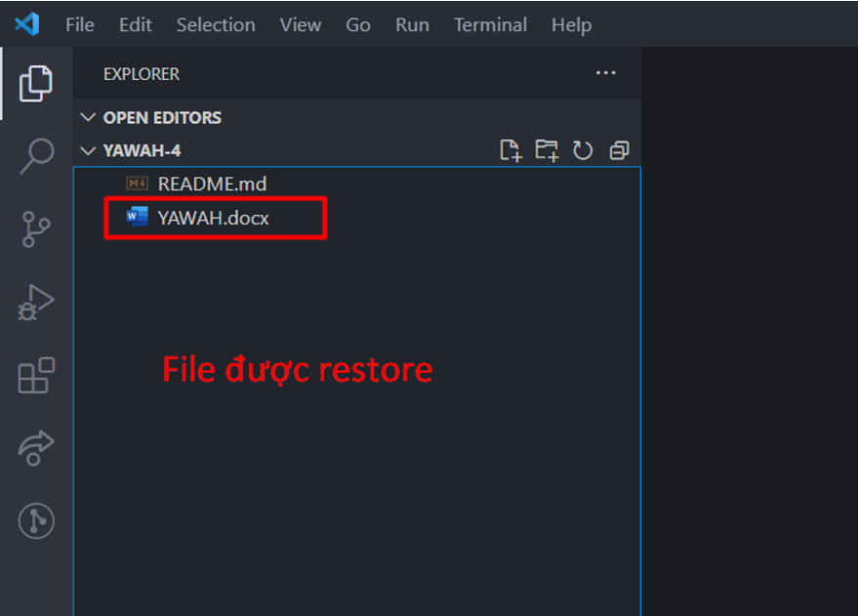The image size is (858, 616).
Task: Open the Extensions view icon
Action: coord(36,375)
